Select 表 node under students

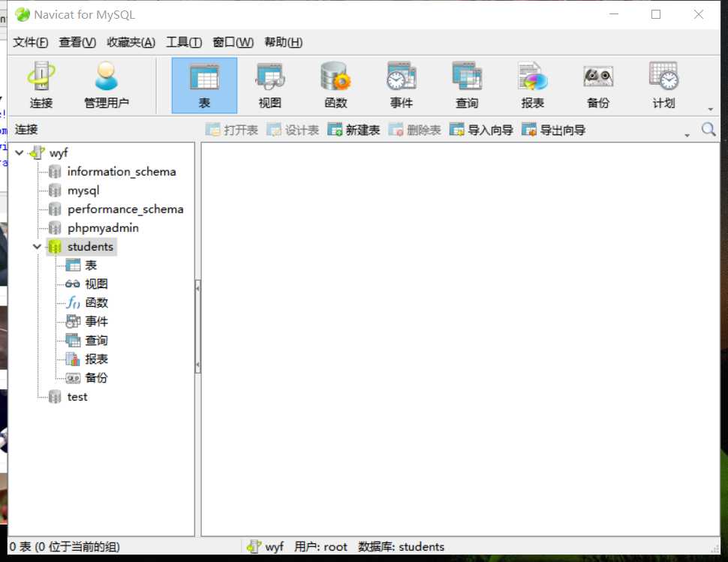click(91, 266)
